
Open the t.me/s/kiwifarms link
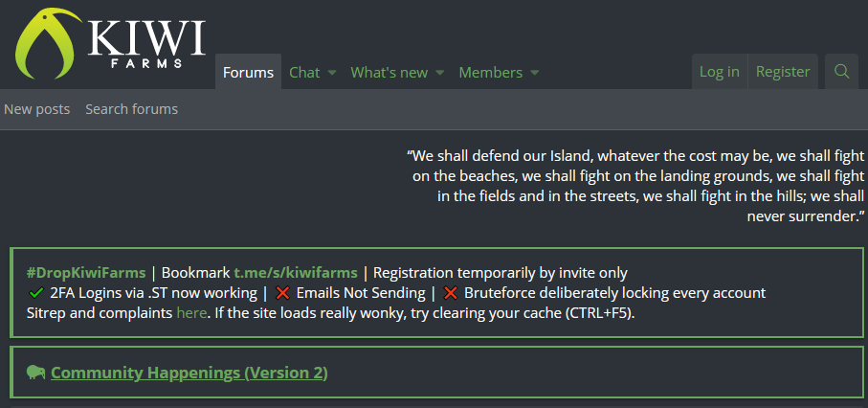coord(296,273)
